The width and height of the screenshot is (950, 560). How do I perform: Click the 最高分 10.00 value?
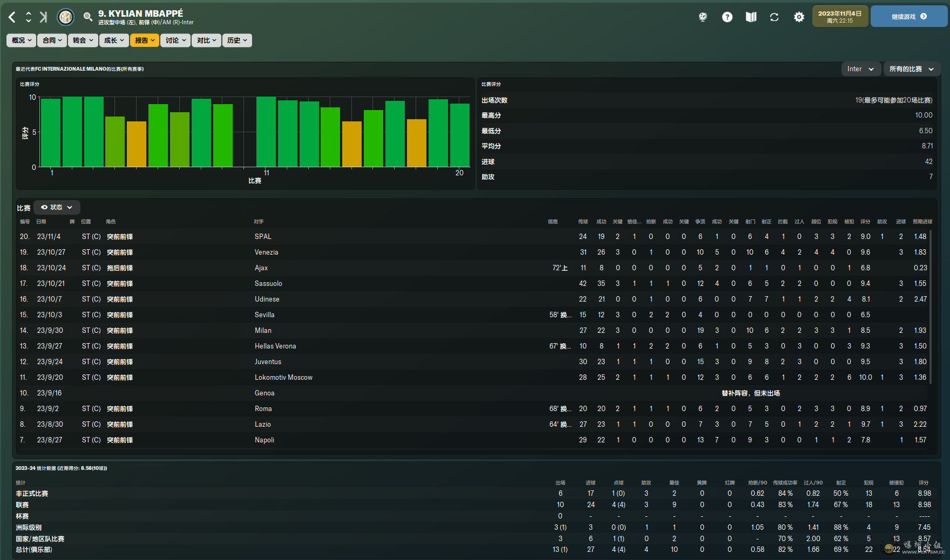[924, 115]
